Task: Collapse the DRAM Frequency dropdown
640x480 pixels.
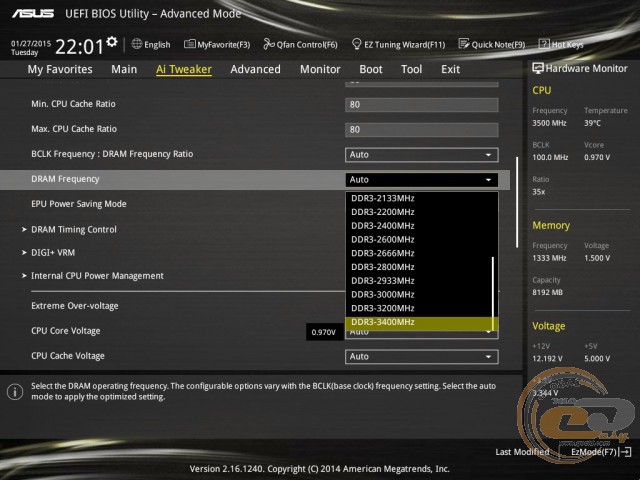Action: point(422,180)
